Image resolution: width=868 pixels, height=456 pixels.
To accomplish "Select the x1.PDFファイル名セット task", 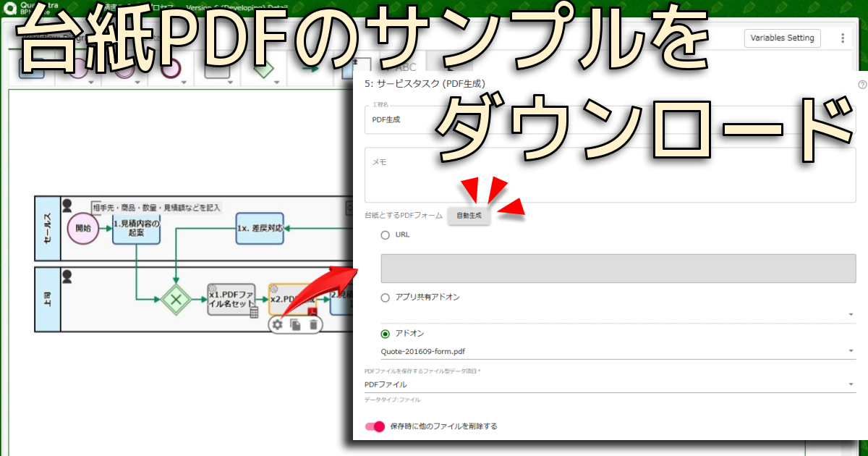I will [x=231, y=299].
